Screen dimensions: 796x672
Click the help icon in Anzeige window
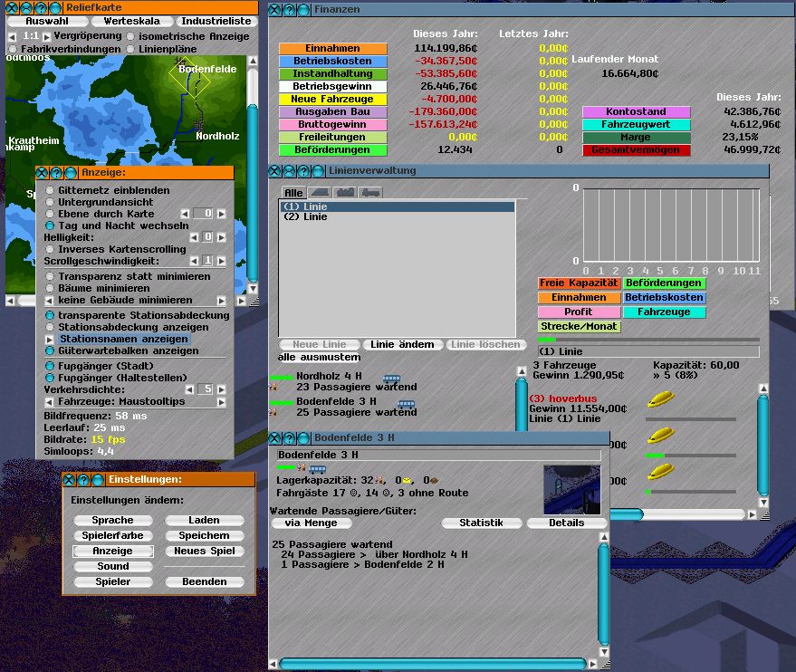[x=56, y=172]
